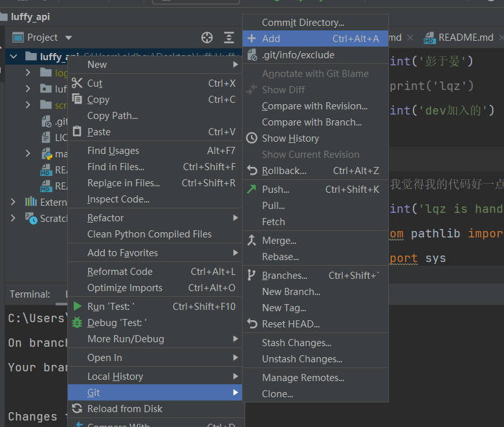The height and width of the screenshot is (427, 504).
Task: Click the green Push arrow icon
Action: (252, 190)
